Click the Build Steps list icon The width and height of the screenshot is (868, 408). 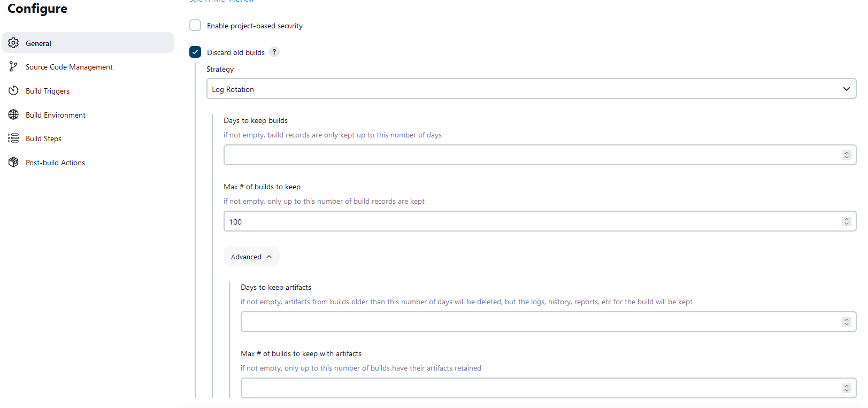(13, 138)
